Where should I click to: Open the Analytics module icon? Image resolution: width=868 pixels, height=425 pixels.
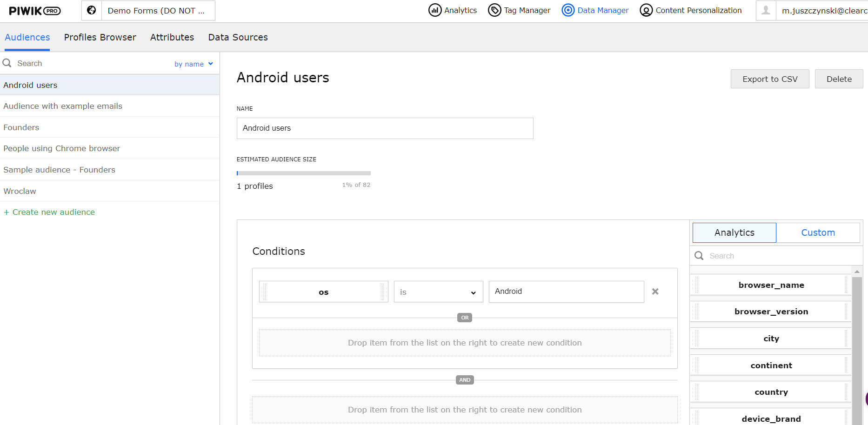[434, 10]
